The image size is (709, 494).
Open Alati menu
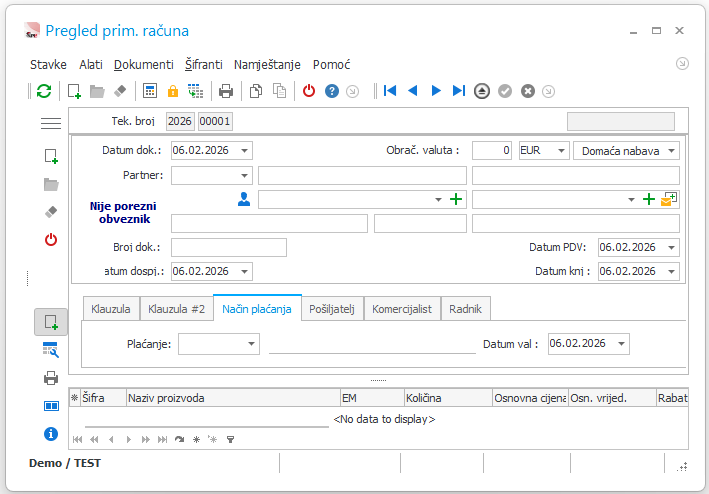pos(91,65)
